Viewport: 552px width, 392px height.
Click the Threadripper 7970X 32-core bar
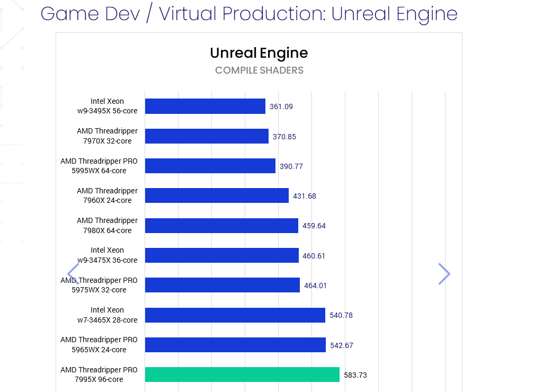(207, 136)
